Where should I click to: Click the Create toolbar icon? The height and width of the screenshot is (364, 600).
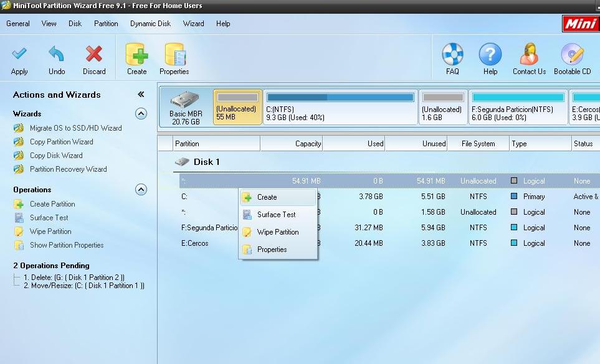136,54
